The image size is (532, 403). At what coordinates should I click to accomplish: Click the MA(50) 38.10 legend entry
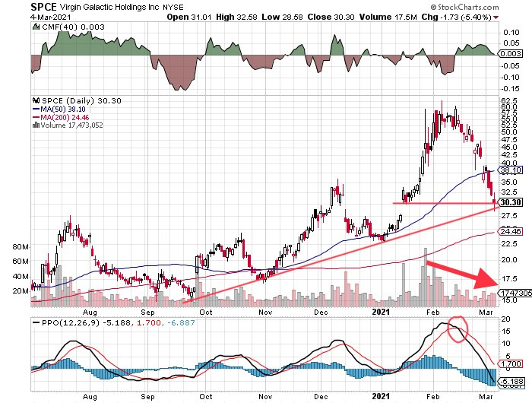(59, 109)
